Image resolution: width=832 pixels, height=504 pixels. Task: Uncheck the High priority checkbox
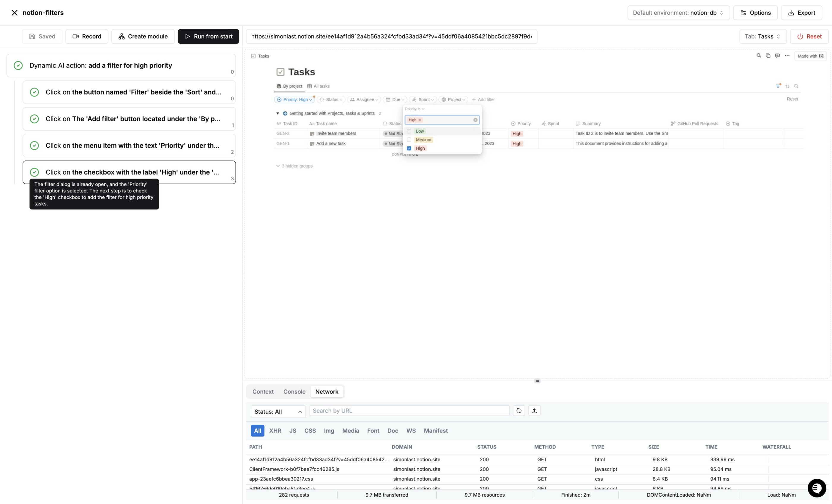409,148
